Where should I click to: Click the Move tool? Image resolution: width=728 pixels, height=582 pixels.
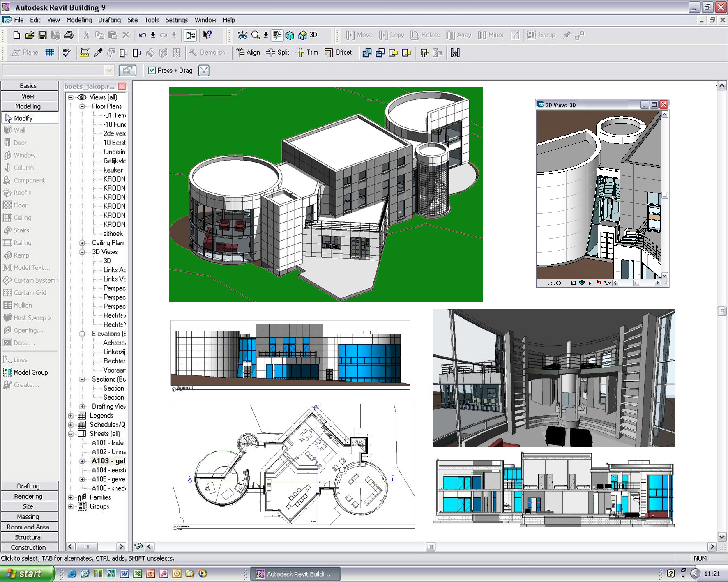click(x=359, y=35)
